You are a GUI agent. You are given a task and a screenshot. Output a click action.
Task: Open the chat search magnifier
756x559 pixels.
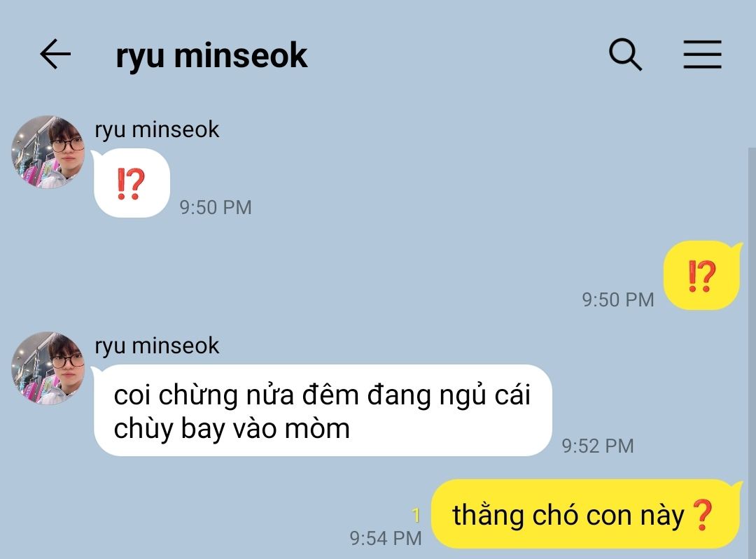pyautogui.click(x=625, y=55)
